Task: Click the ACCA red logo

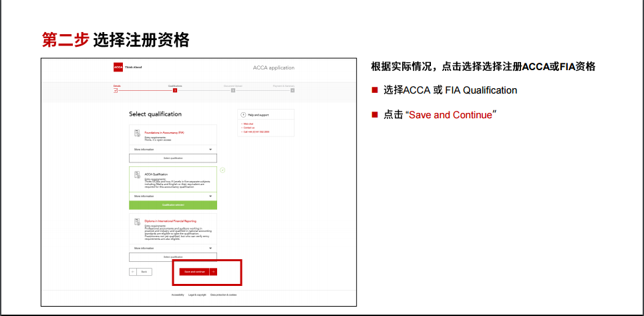Action: (x=118, y=67)
